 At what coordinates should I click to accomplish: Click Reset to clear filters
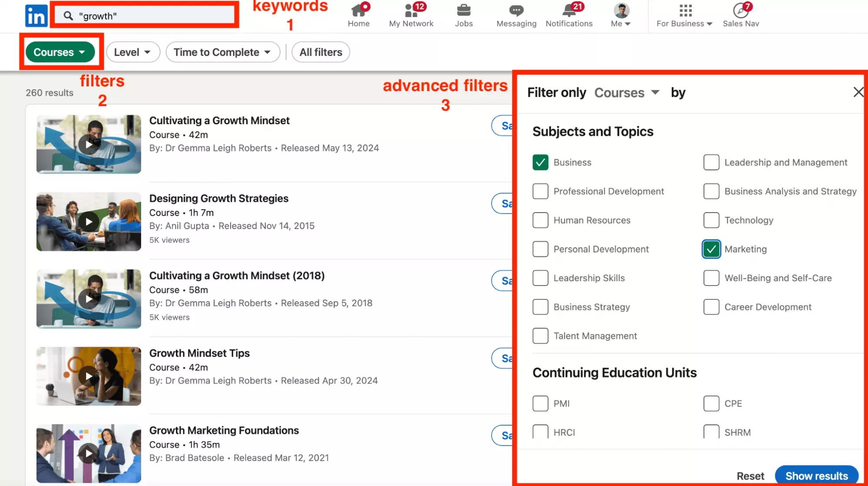point(750,476)
